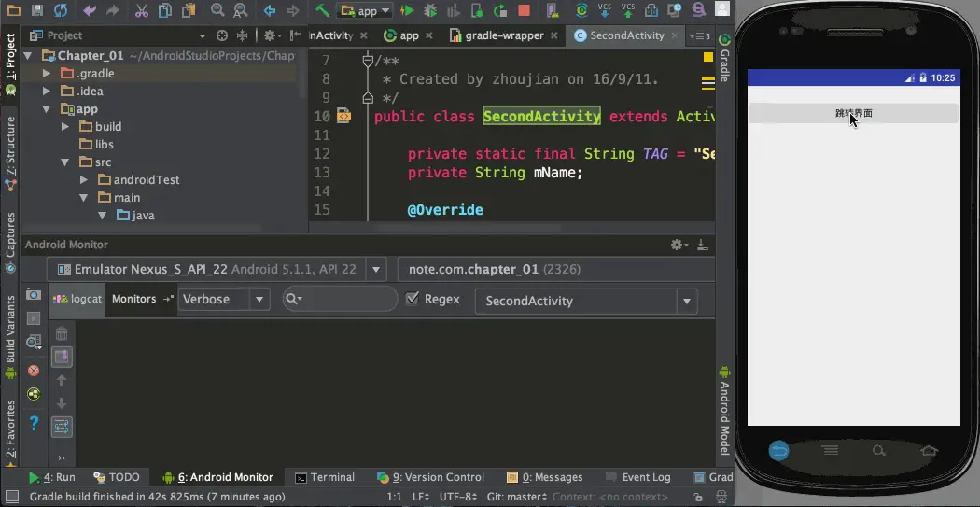Open the Gradle side panel
This screenshot has width=980, height=507.
[724, 56]
